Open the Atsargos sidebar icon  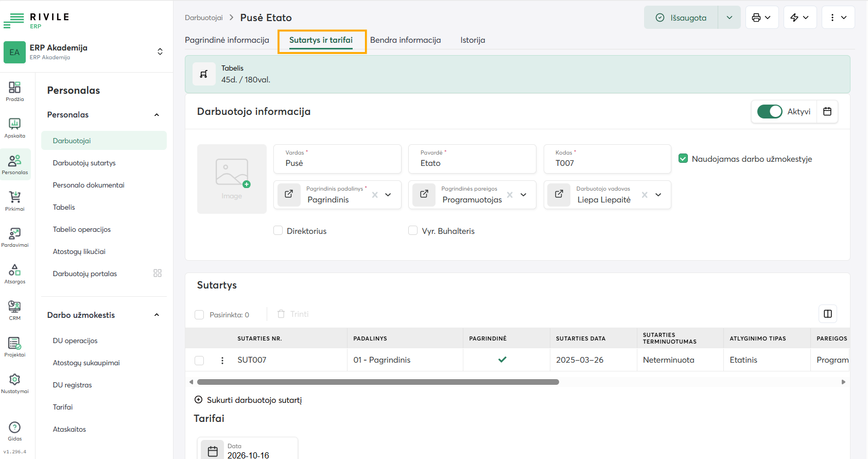15,274
